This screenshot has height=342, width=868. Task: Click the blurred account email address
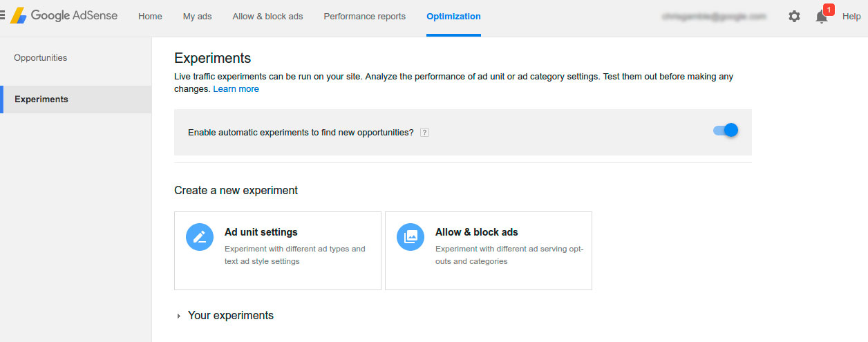point(714,17)
